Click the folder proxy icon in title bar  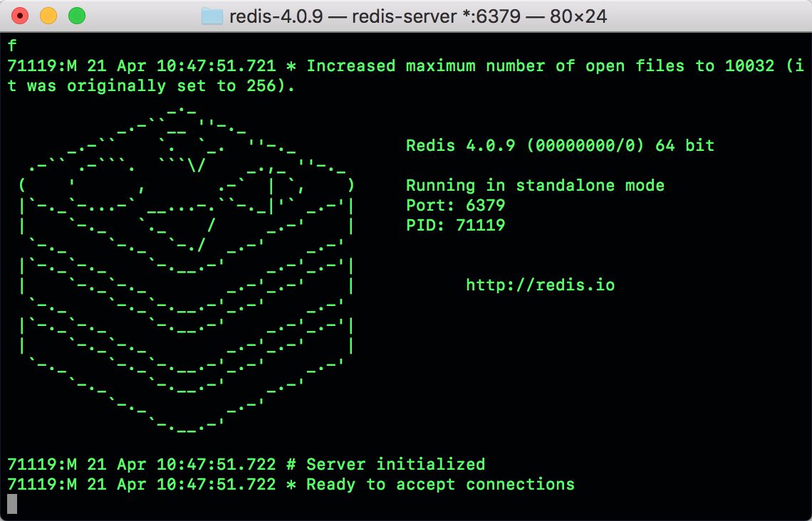[212, 16]
